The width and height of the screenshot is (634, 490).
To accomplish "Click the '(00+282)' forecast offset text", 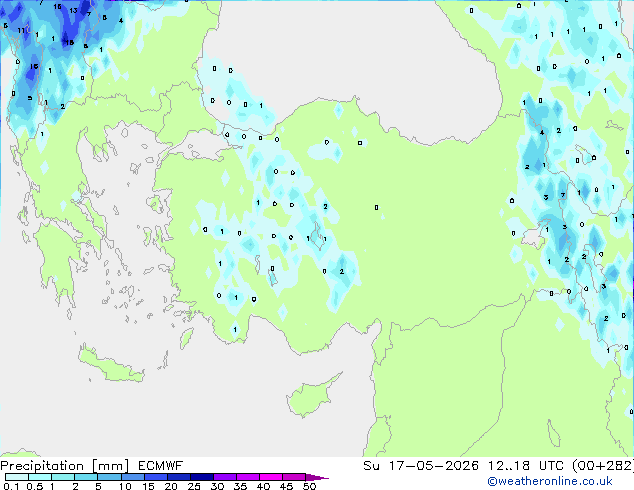I will [x=603, y=466].
